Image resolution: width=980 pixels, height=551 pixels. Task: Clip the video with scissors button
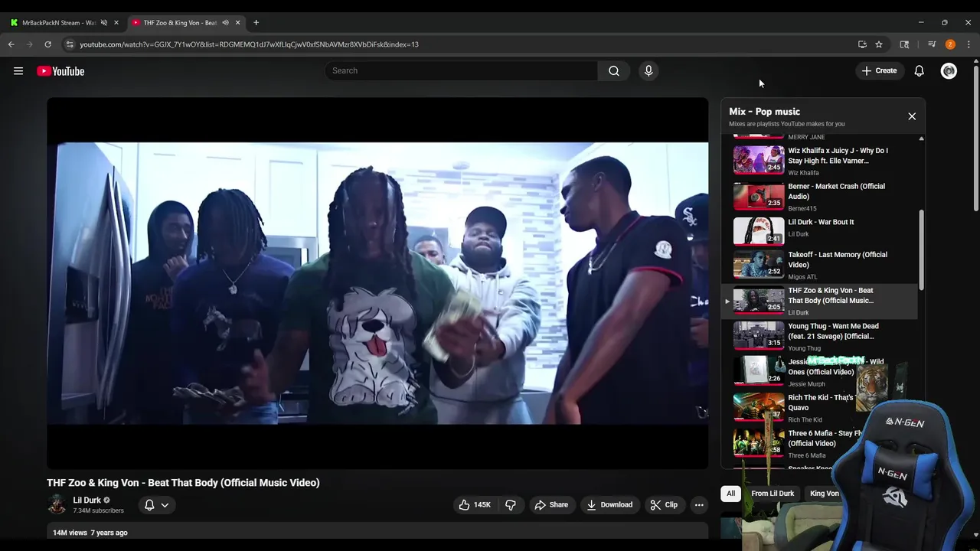[664, 505]
